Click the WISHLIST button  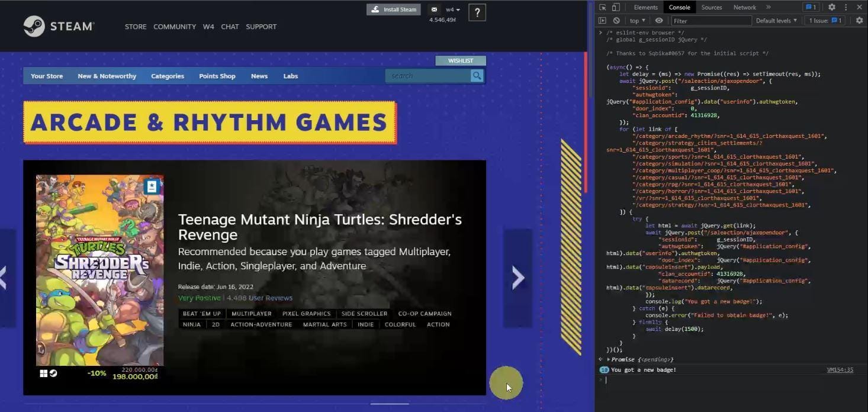click(x=461, y=60)
